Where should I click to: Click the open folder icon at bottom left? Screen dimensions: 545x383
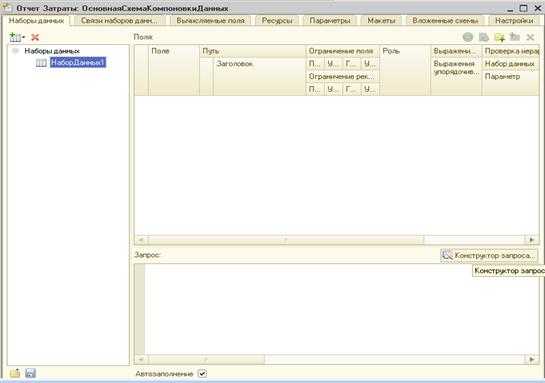coord(15,373)
